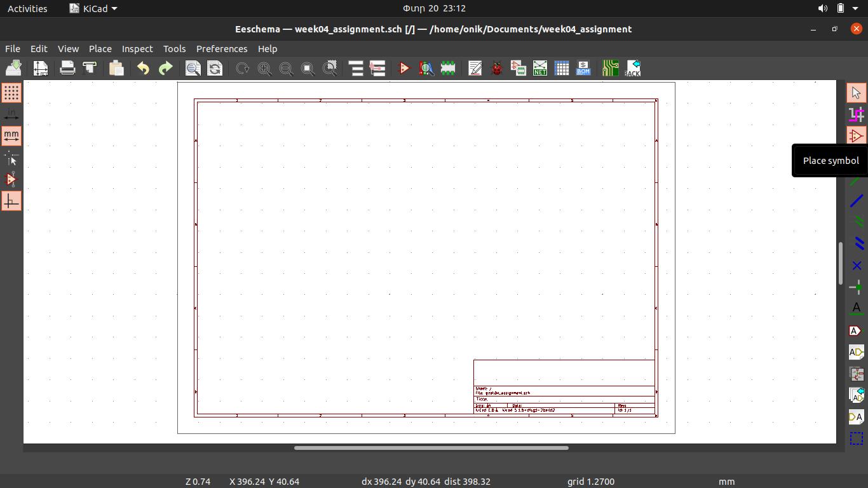
Task: Click the Activities button
Action: (x=27, y=8)
